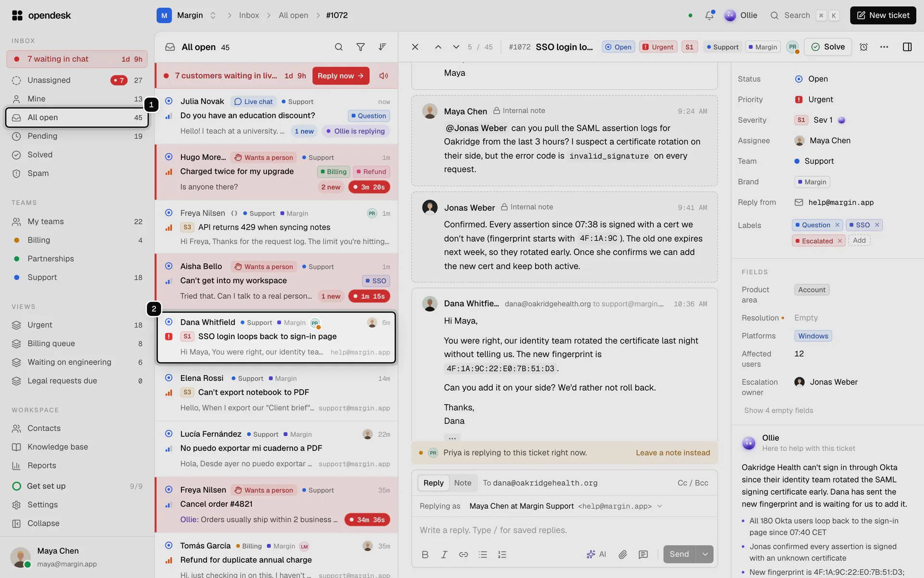The image size is (924, 578).
Task: Change the Replying as sender dropdown
Action: 565,506
